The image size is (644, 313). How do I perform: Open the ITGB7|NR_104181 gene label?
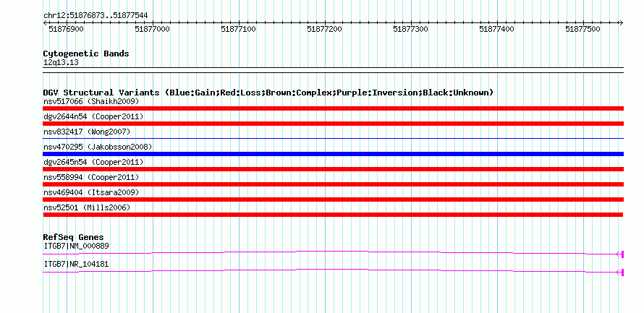[76, 264]
